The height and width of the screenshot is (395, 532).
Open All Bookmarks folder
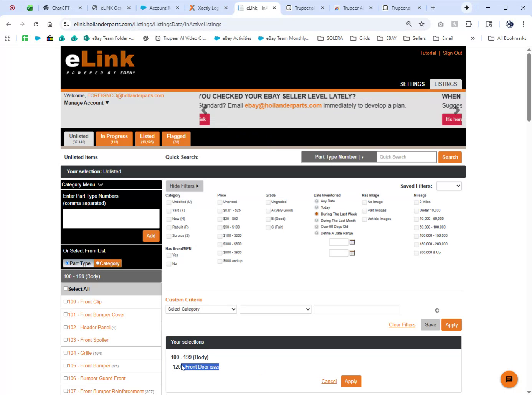click(507, 38)
